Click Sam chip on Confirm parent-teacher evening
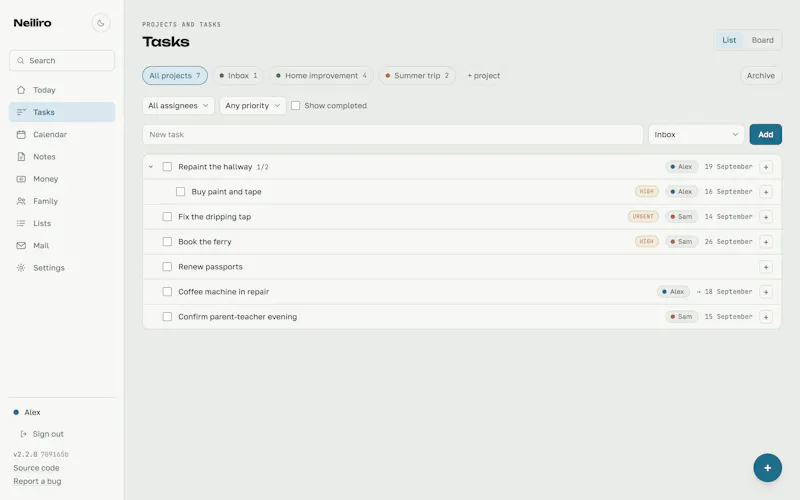 click(681, 317)
